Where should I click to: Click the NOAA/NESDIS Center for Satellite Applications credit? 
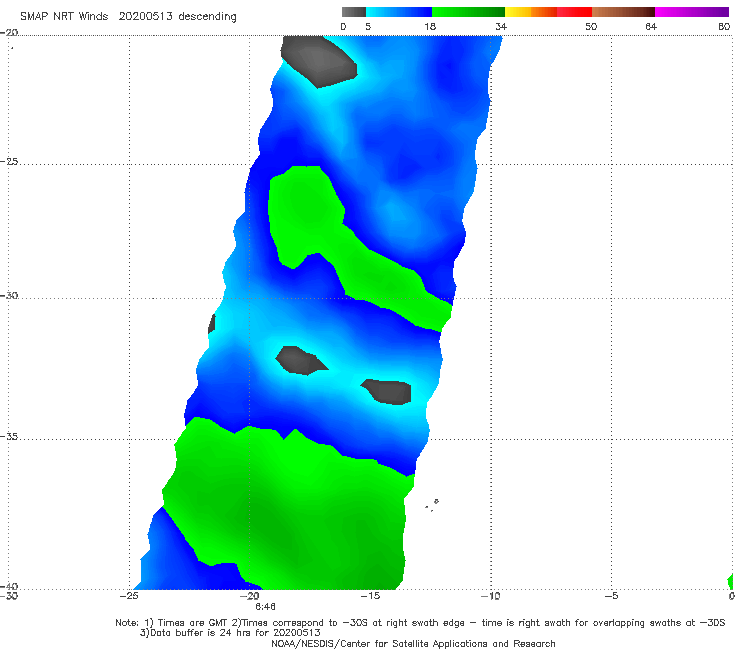(x=413, y=644)
